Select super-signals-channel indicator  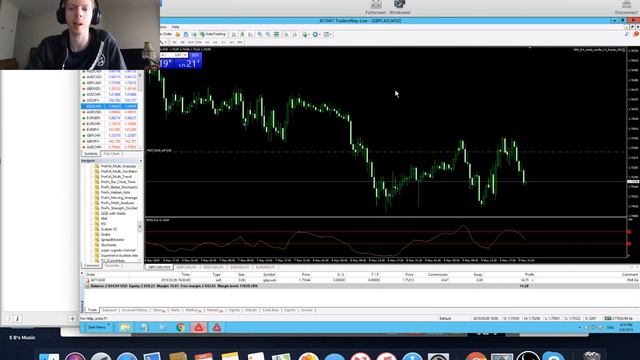pyautogui.click(x=118, y=250)
